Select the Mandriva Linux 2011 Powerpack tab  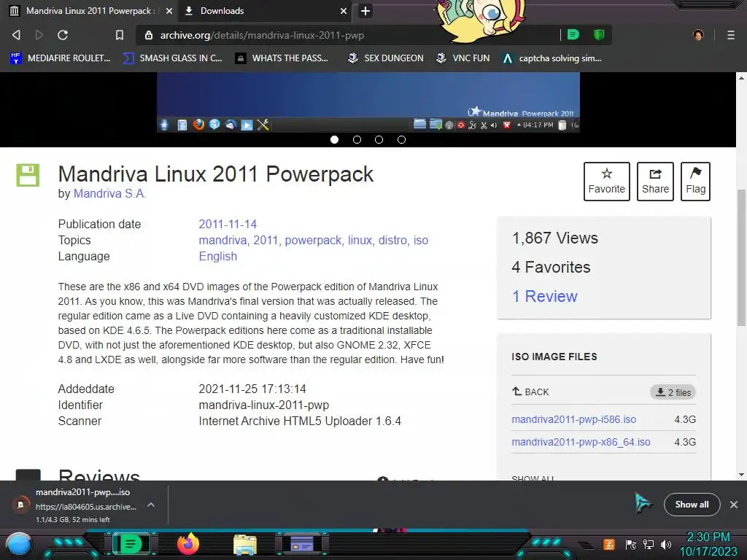point(90,11)
